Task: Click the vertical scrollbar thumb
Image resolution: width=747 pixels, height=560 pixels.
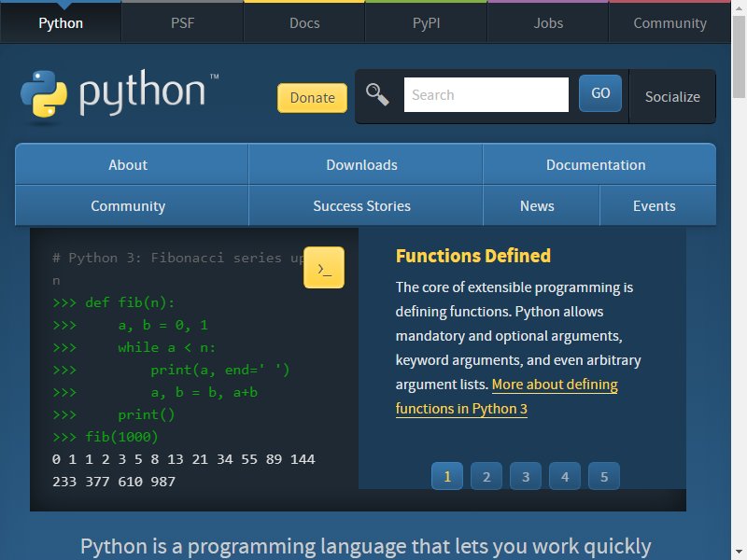Action: point(739,56)
